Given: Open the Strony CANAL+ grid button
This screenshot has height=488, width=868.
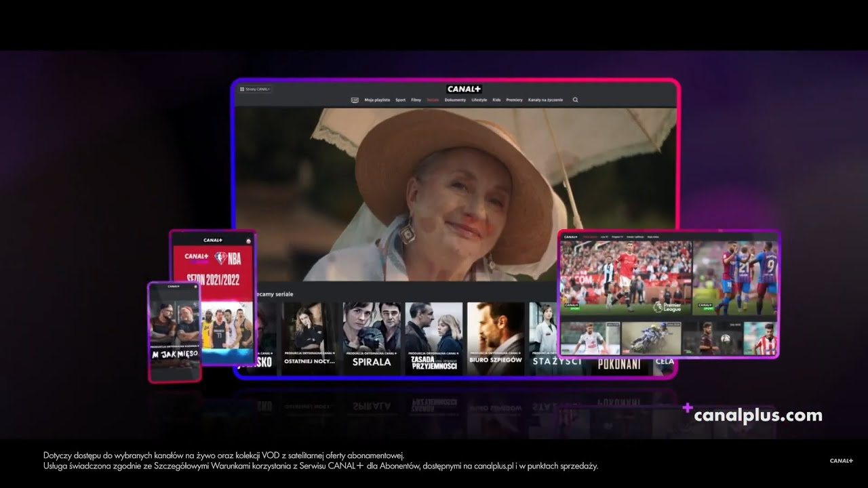Looking at the screenshot, I should [x=255, y=89].
